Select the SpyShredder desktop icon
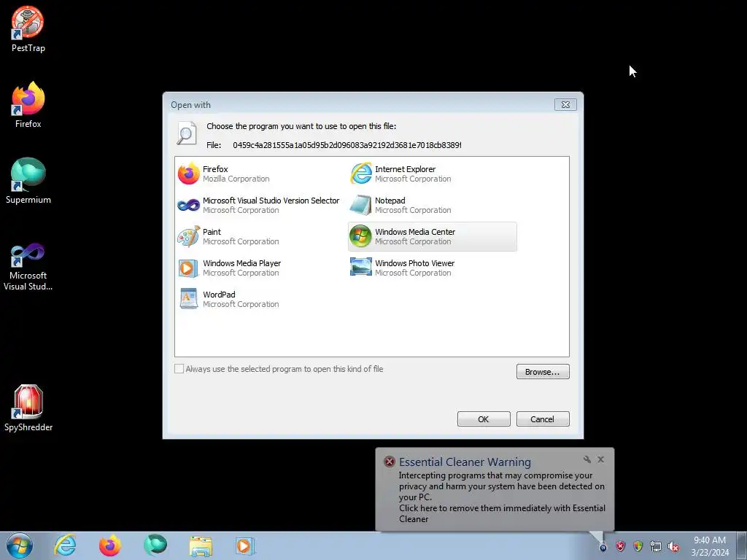This screenshot has width=747, height=560. click(28, 408)
